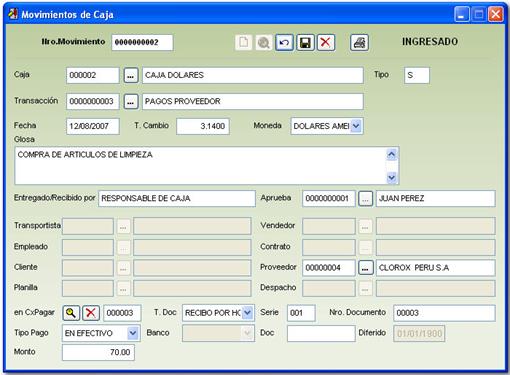The image size is (510, 375).
Task: Click the PAGOS PROVEEDOR description field
Action: click(253, 101)
